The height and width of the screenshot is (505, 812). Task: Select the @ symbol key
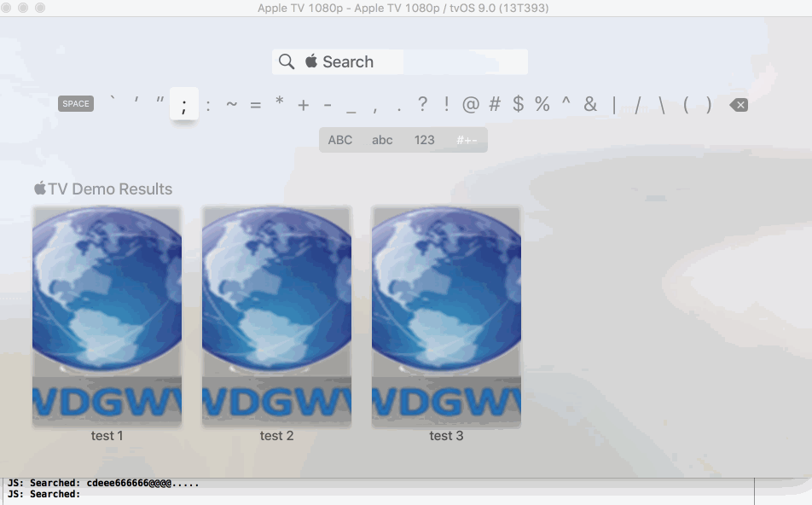coord(469,104)
